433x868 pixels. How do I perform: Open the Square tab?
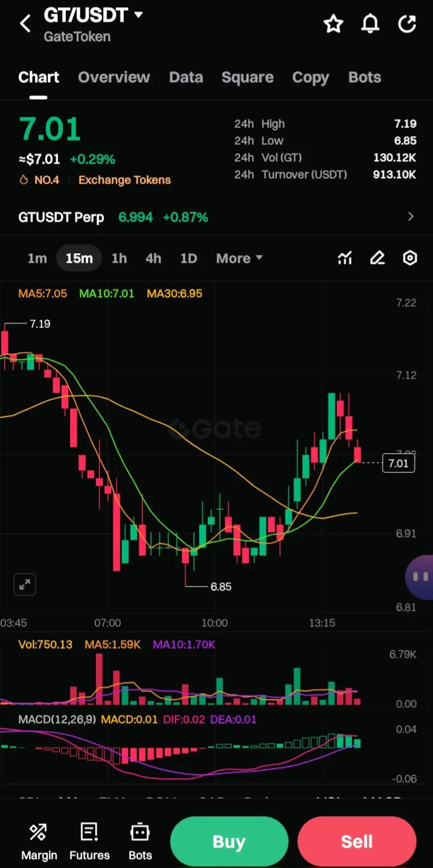pyautogui.click(x=248, y=77)
